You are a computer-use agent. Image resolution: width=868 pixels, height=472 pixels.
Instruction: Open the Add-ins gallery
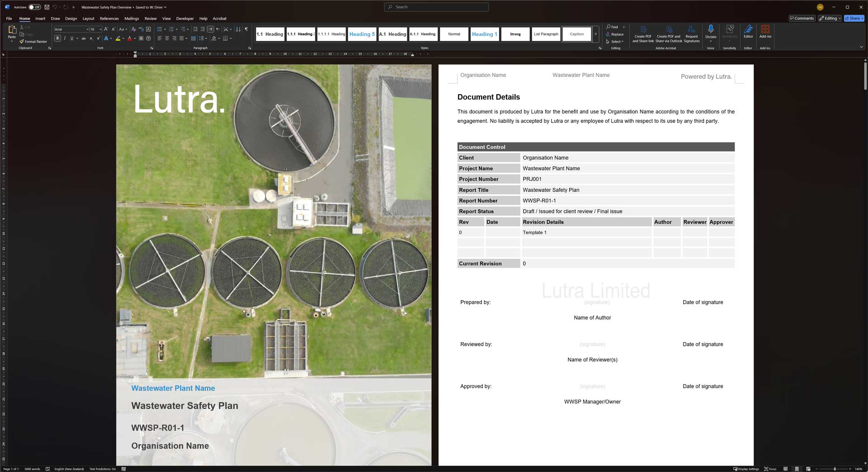click(765, 32)
